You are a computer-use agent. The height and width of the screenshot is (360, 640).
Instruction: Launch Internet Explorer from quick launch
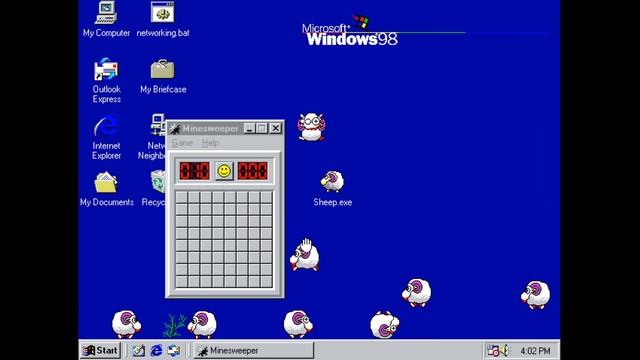pos(156,350)
